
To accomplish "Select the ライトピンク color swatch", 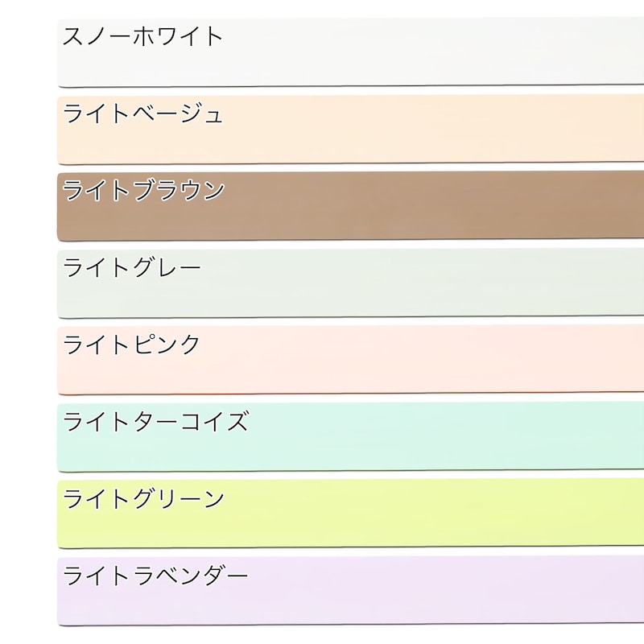I will (350, 360).
